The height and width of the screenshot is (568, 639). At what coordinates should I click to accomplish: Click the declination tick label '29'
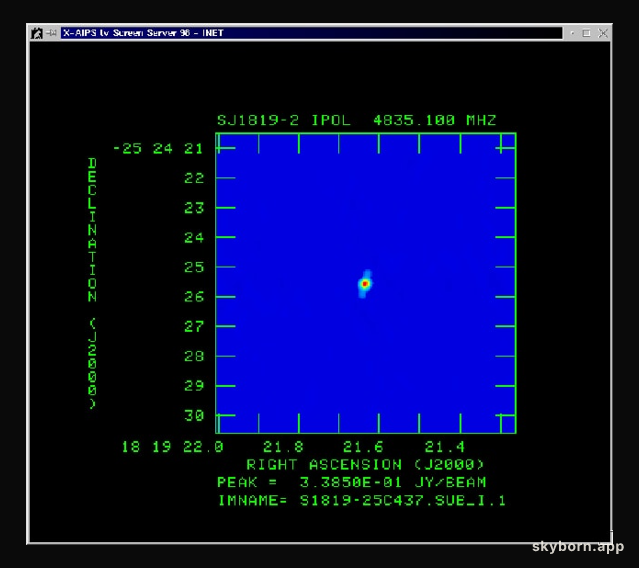(x=194, y=385)
